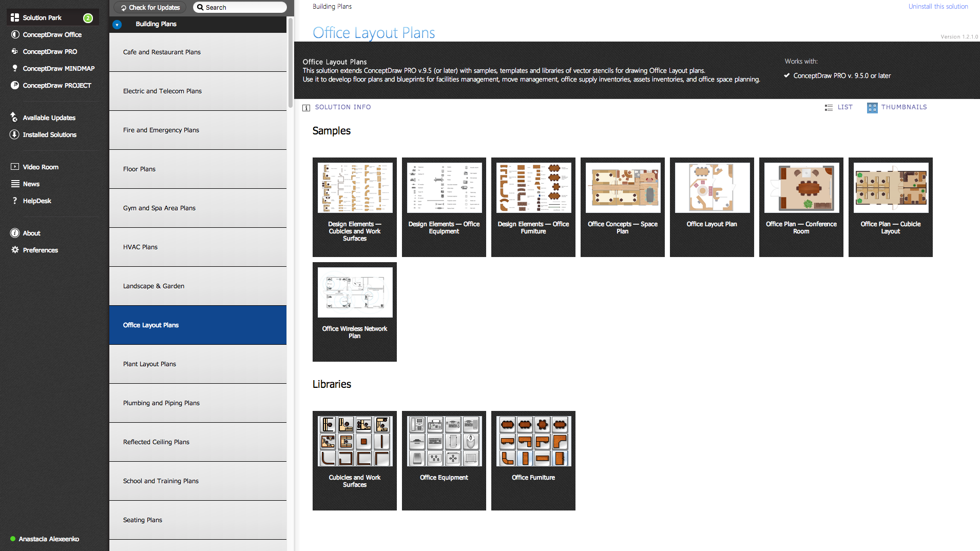
Task: Click the Installed Solutions download icon
Action: [x=15, y=134]
